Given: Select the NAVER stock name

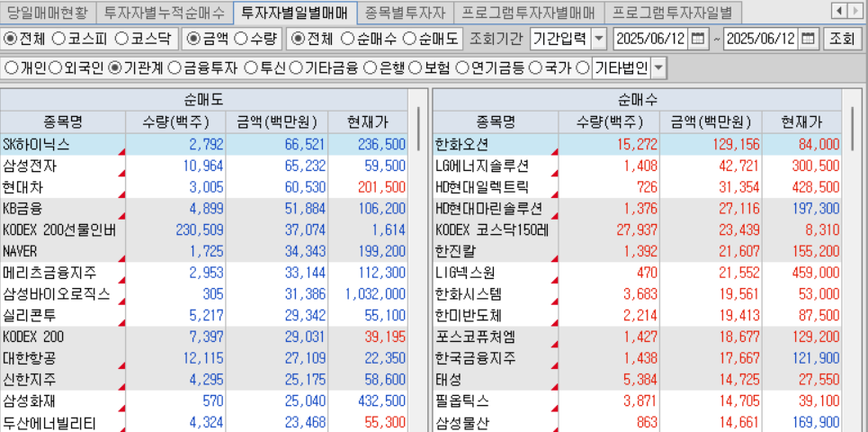Looking at the screenshot, I should click(x=20, y=251).
